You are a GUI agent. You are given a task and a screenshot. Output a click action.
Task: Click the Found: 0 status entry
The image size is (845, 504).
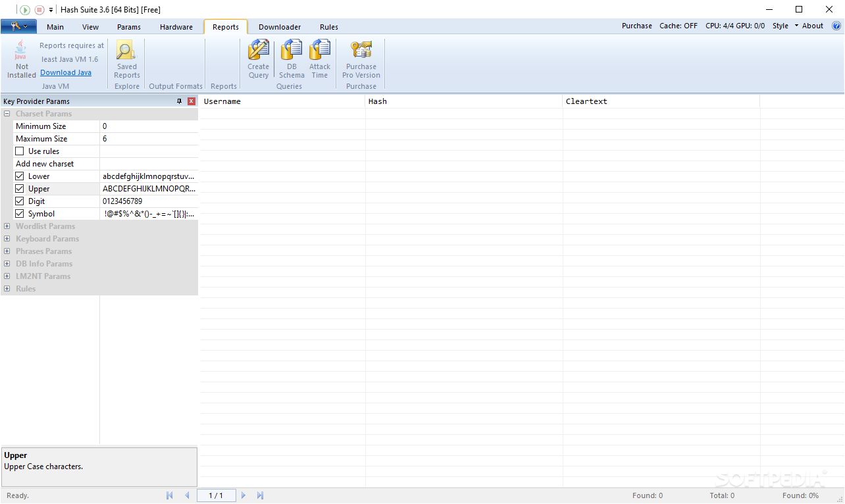coord(648,495)
